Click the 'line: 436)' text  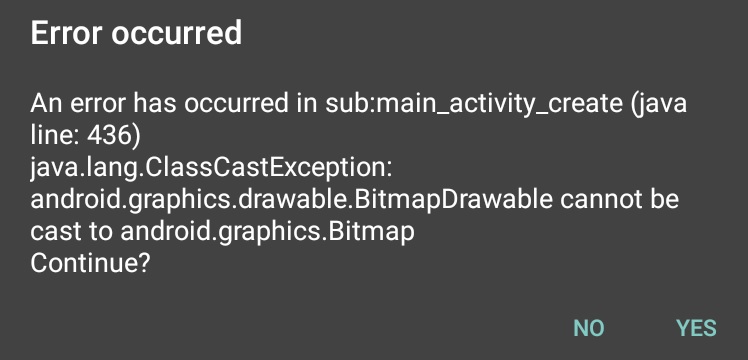85,136
